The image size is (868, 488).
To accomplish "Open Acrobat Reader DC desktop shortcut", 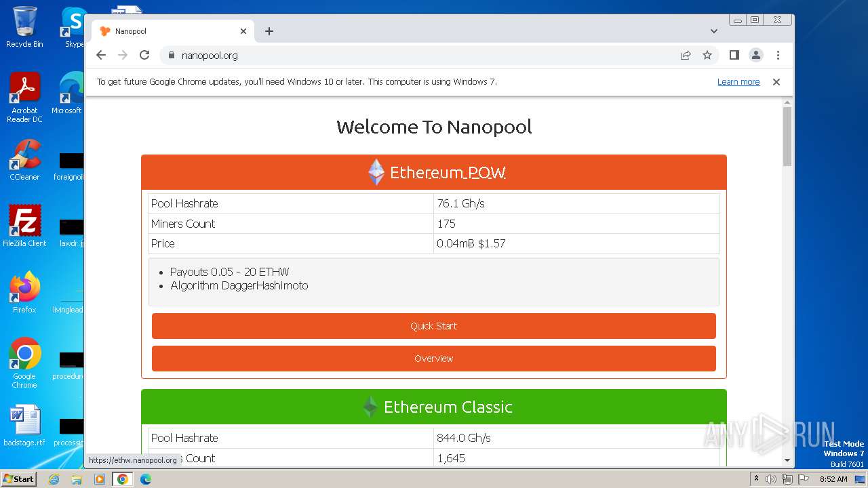I will pos(24,98).
